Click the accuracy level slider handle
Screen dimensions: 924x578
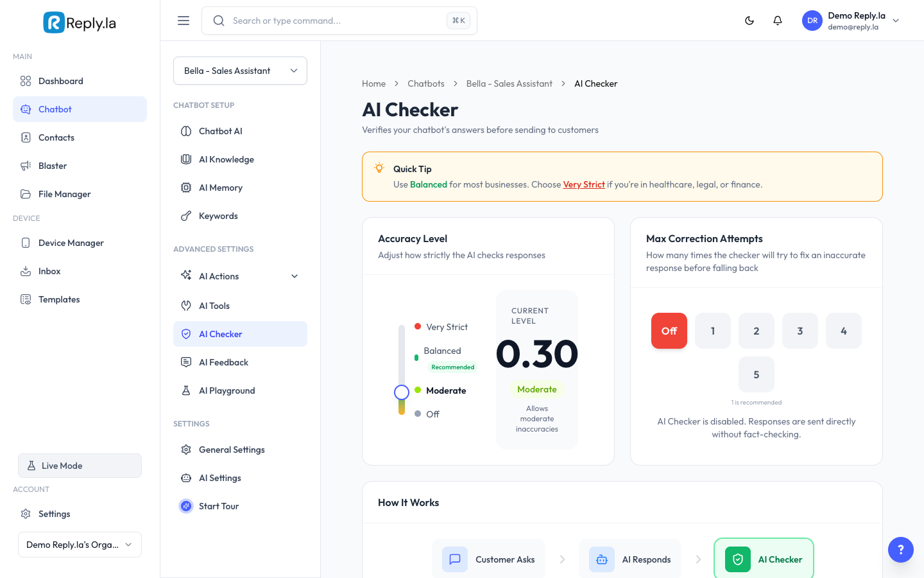pos(402,392)
